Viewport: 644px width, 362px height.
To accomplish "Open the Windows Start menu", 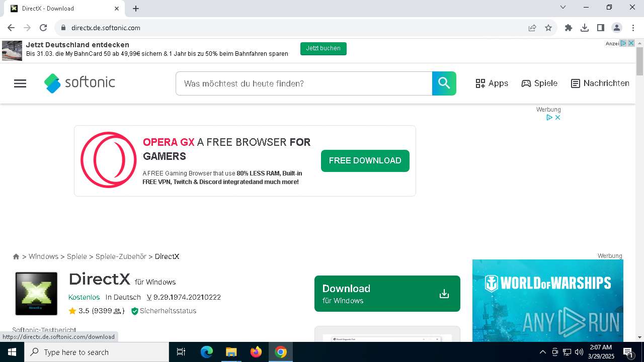I will 12,352.
